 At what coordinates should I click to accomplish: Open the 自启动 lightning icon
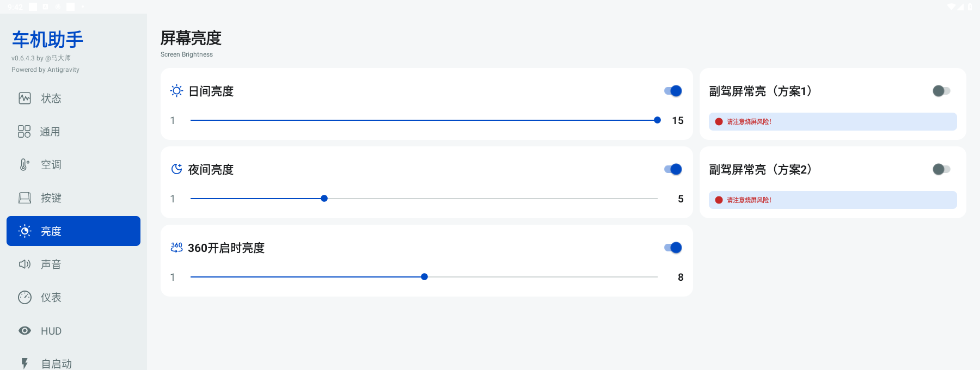(24, 363)
